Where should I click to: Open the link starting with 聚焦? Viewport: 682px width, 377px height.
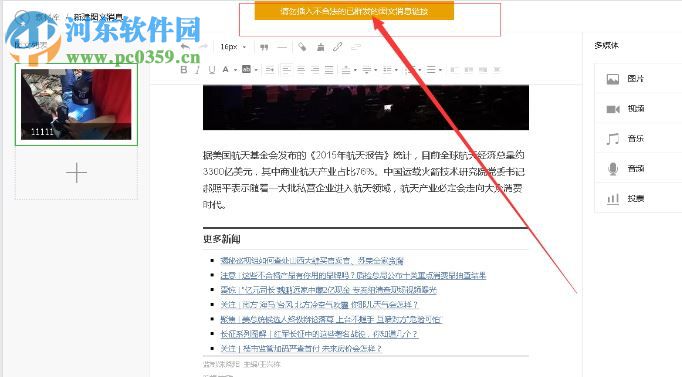coord(331,319)
